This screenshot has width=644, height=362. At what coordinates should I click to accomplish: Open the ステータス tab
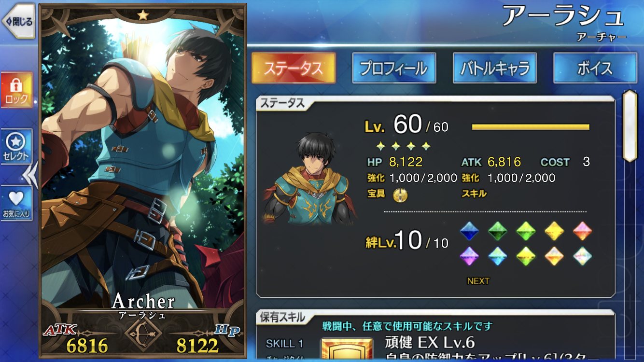(x=294, y=68)
